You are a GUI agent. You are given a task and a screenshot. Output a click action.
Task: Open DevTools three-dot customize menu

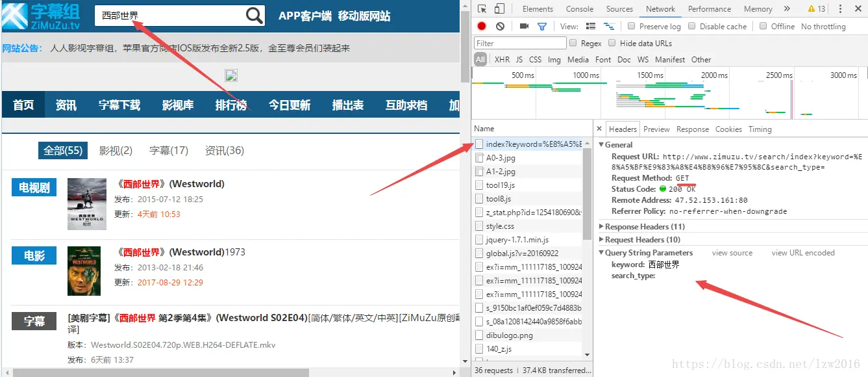[839, 8]
